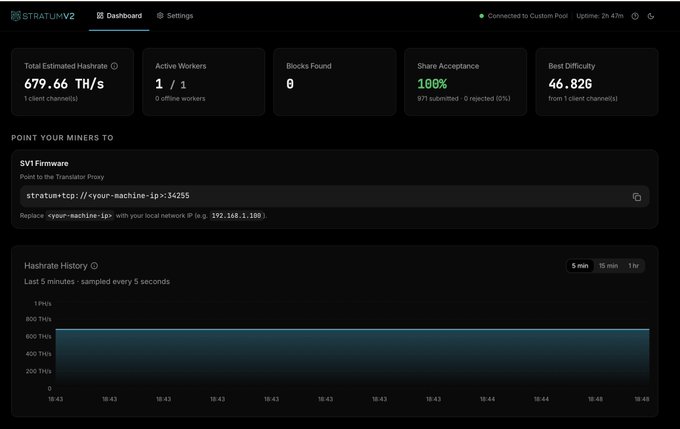Click "Connected to Custom Pool" status text
Screen dimensions: 680x429
pyautogui.click(x=527, y=16)
